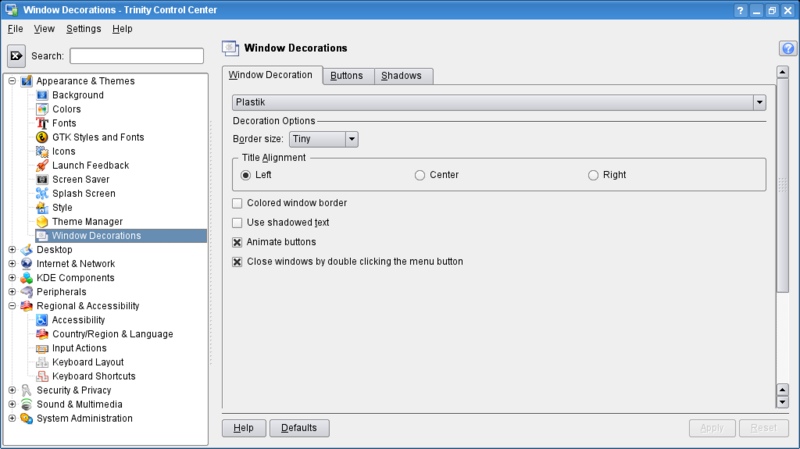
Task: Collapse the Appearance & Themes branch
Action: pyautogui.click(x=12, y=81)
